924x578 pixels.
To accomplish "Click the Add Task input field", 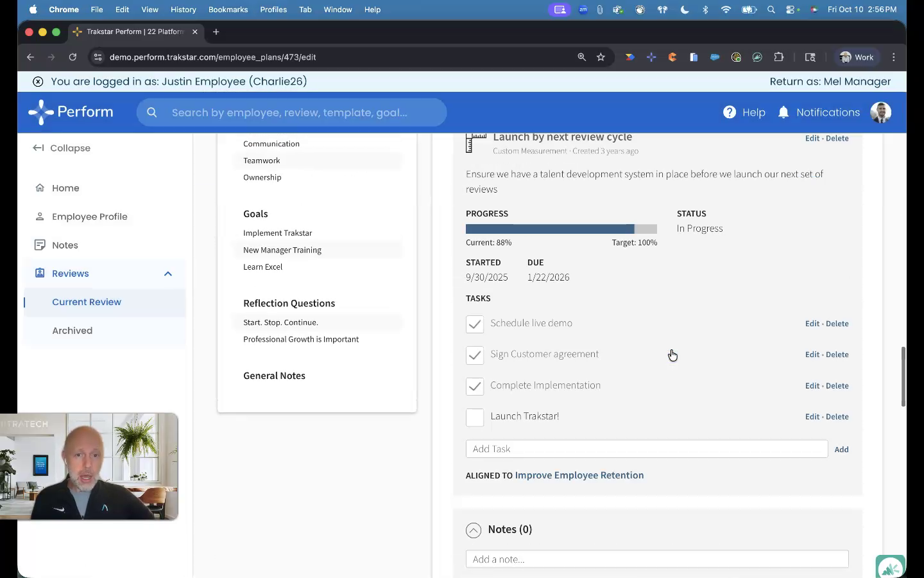I will pos(647,449).
